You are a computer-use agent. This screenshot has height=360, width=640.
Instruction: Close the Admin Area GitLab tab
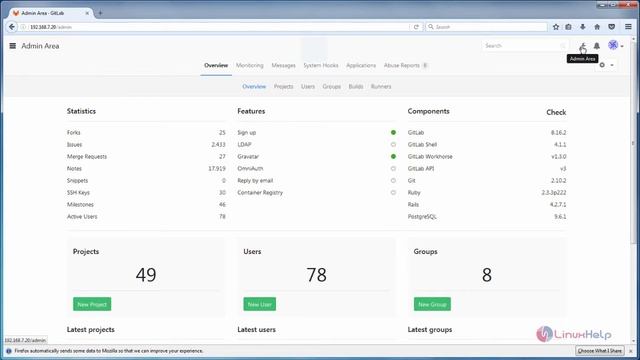[x=87, y=13]
